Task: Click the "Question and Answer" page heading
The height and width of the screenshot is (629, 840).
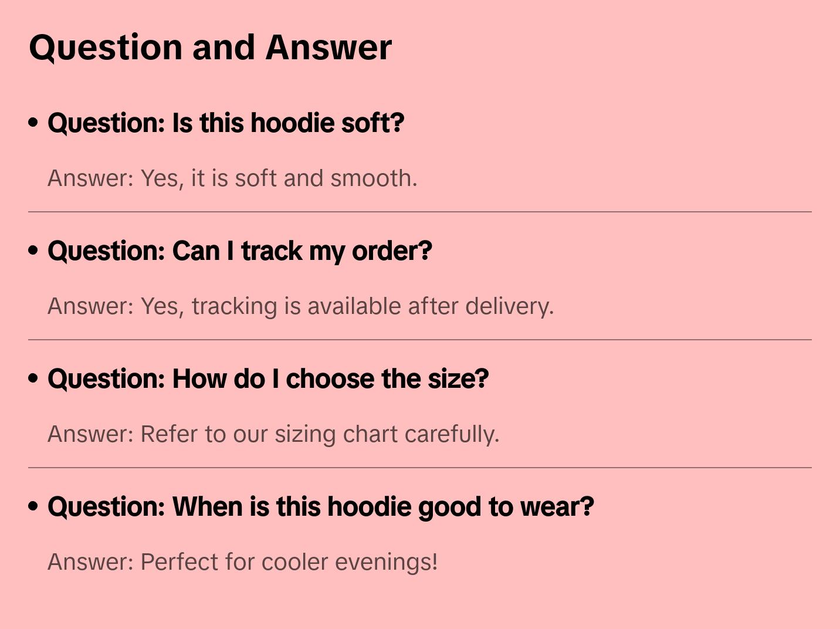Action: 210,47
